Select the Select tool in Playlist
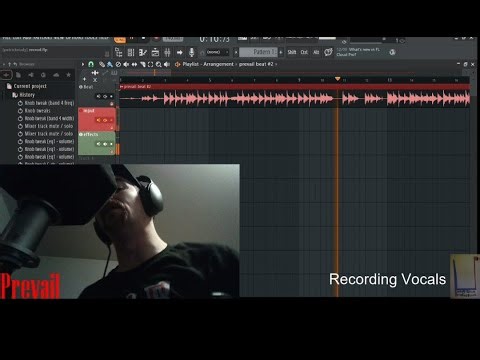This screenshot has width=480, height=360. click(150, 64)
